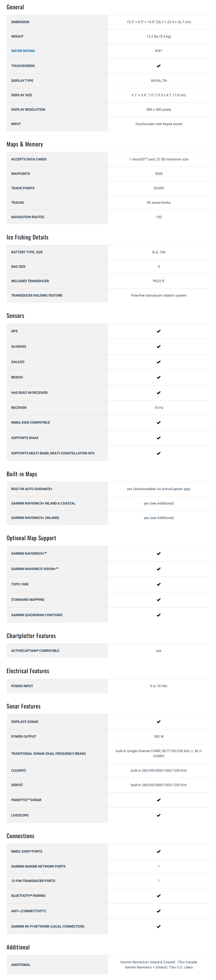The height and width of the screenshot is (980, 216).
Task: Click the Panoptix Sonar checkmark
Action: coord(159,800)
